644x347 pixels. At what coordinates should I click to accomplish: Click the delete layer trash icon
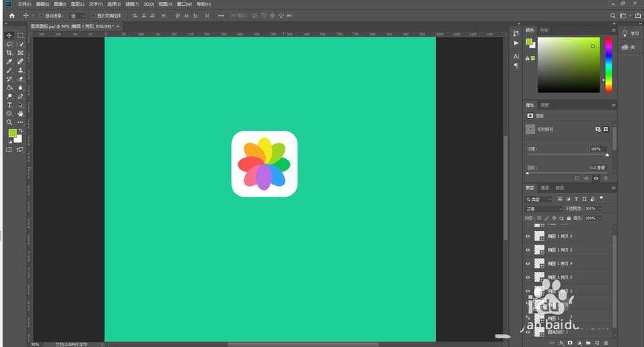tap(605, 342)
